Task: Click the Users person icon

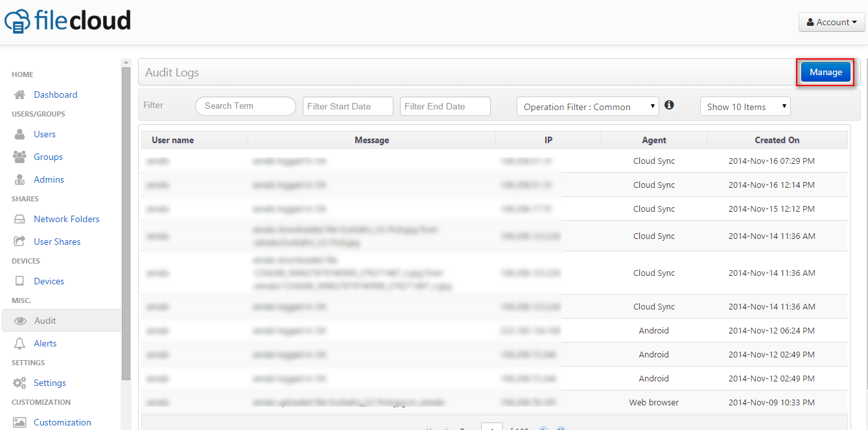Action: click(19, 134)
